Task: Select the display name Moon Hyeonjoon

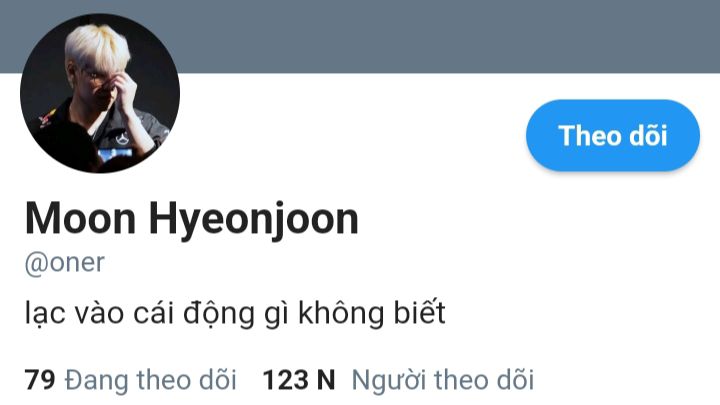Action: click(191, 219)
